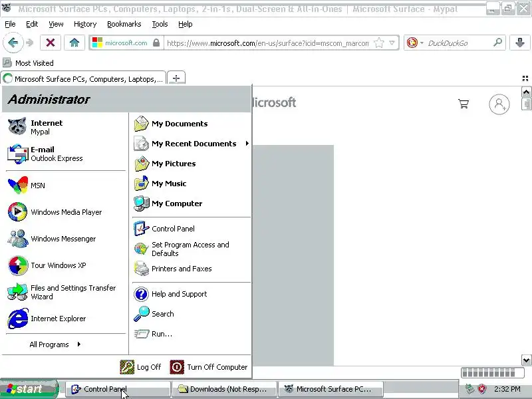The width and height of the screenshot is (532, 399).
Task: Switch to Microsoft Surface PC taskbar button
Action: coord(331,389)
